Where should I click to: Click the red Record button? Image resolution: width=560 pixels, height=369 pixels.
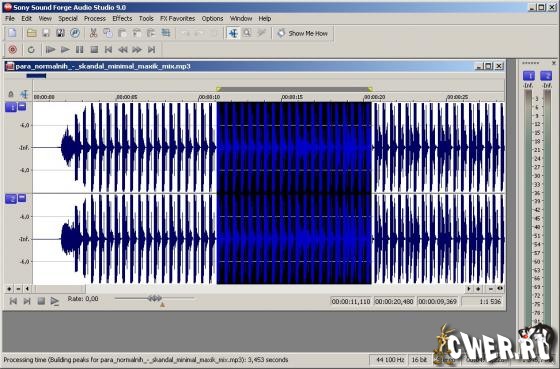coord(12,49)
